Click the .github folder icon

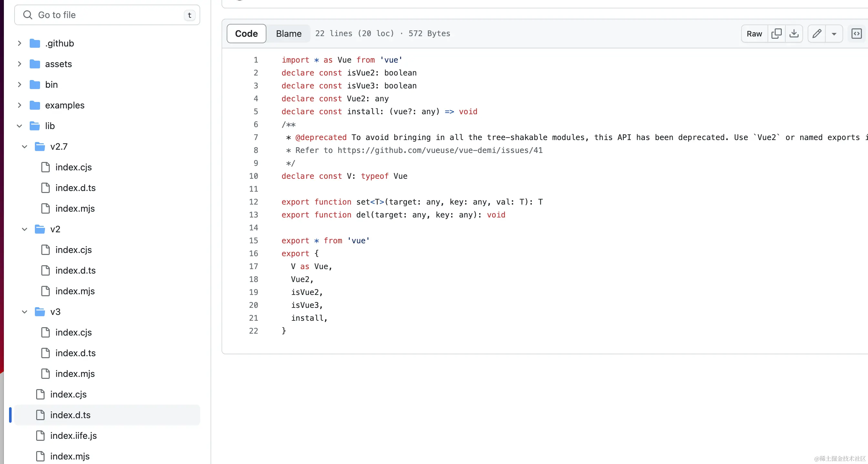35,44
